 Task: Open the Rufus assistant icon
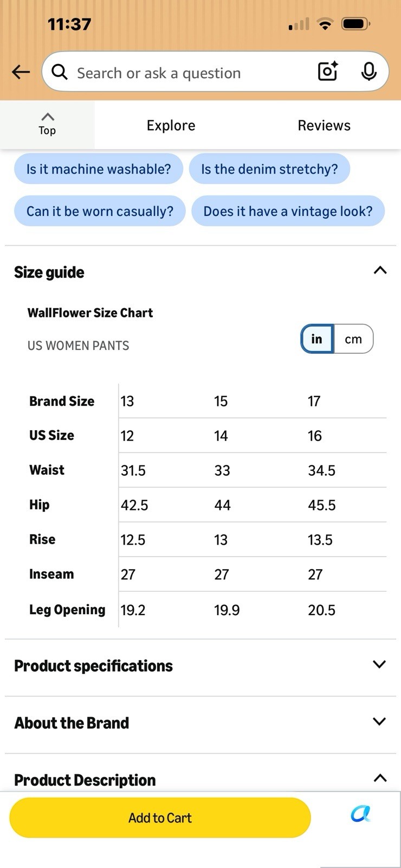tap(360, 813)
